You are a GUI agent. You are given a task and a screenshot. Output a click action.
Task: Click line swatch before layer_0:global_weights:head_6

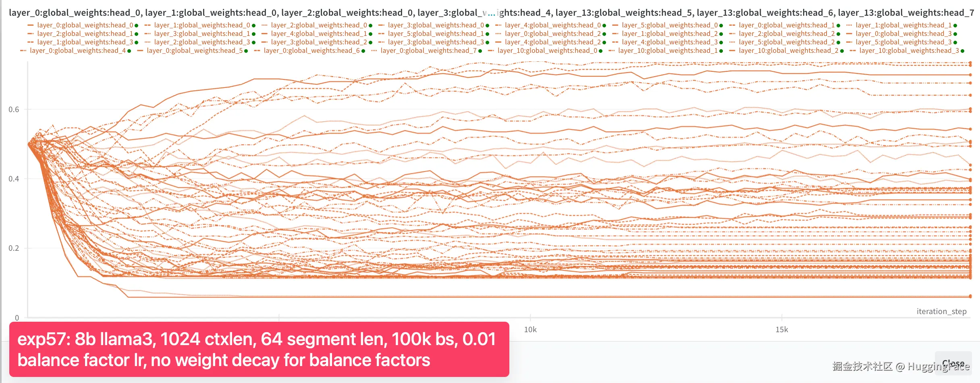click(x=257, y=51)
